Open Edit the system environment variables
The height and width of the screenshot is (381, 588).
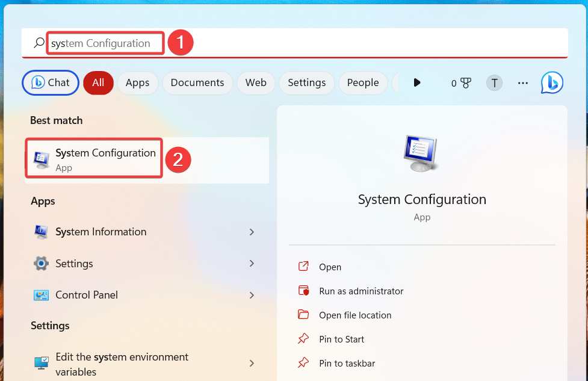[147, 364]
